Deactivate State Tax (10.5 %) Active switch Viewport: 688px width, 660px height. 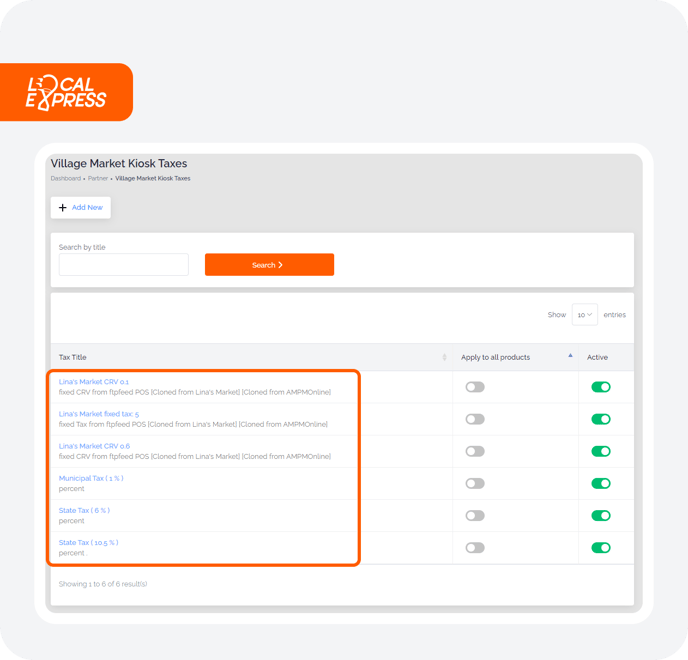[601, 548]
